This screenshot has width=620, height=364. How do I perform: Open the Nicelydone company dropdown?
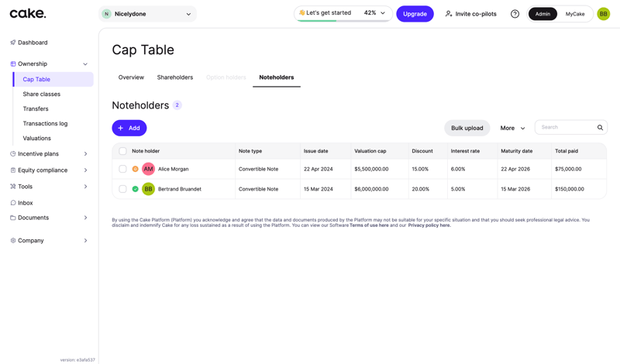(x=148, y=14)
